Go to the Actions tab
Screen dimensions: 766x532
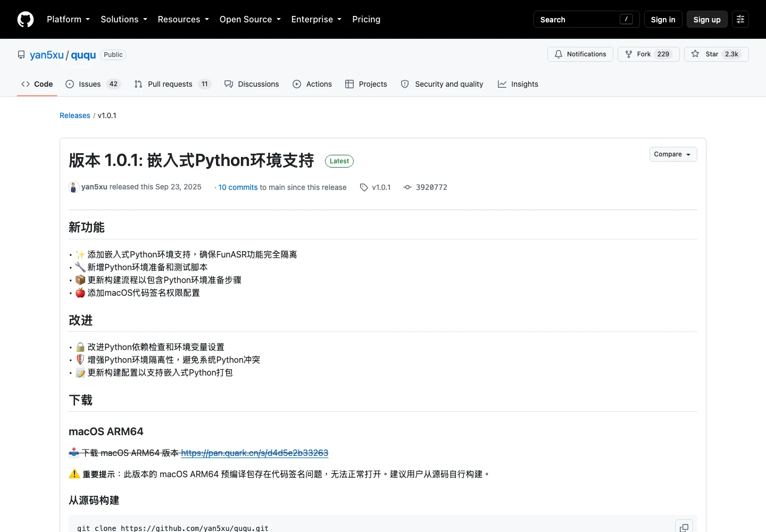[x=312, y=84]
